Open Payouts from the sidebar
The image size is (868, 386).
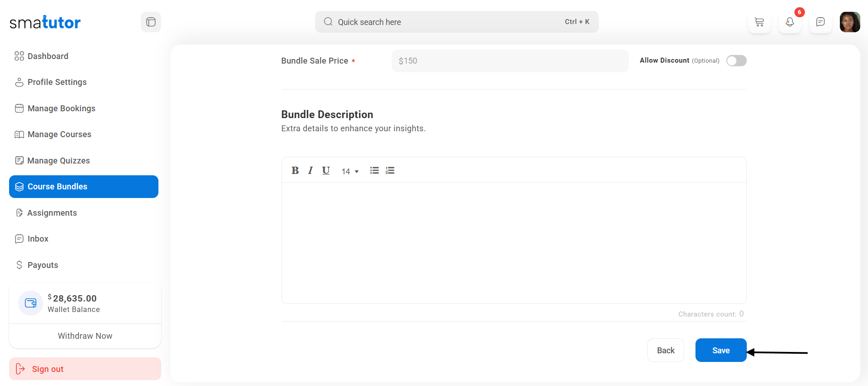[x=43, y=265]
